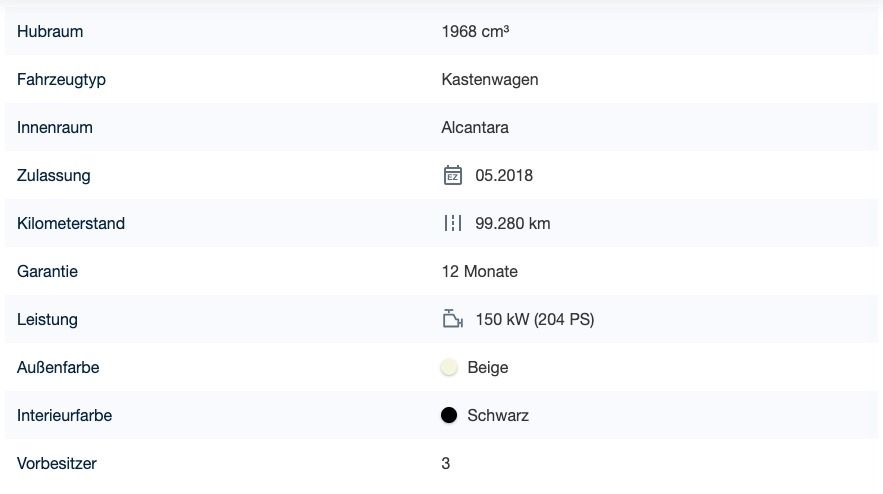This screenshot has width=883, height=494.
Task: Click the Kilometerstand label
Action: pos(71,224)
